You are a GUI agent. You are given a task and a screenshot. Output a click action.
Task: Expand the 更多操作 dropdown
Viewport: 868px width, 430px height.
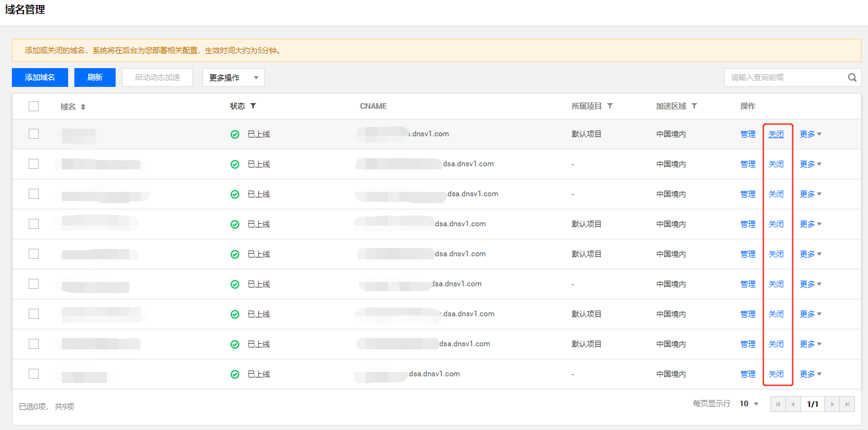click(x=234, y=77)
